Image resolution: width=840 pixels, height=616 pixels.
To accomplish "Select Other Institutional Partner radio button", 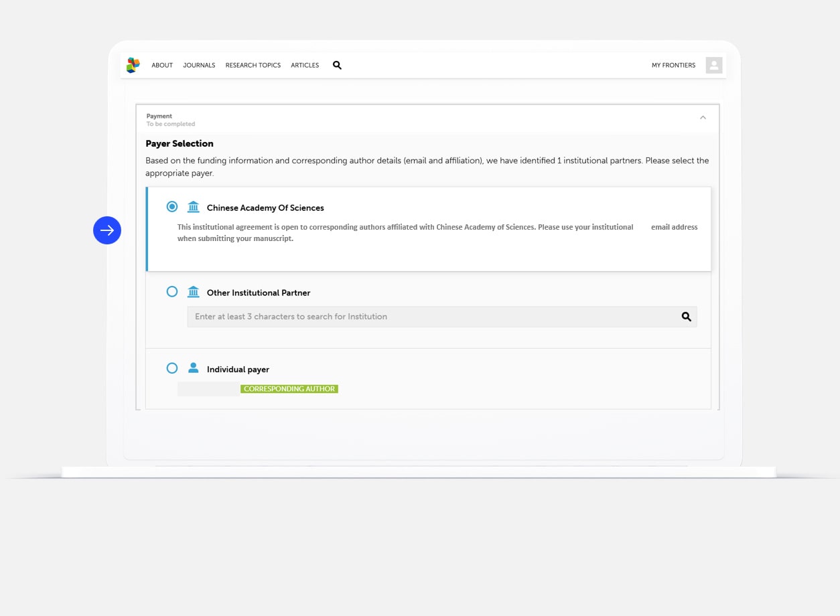I will click(172, 292).
